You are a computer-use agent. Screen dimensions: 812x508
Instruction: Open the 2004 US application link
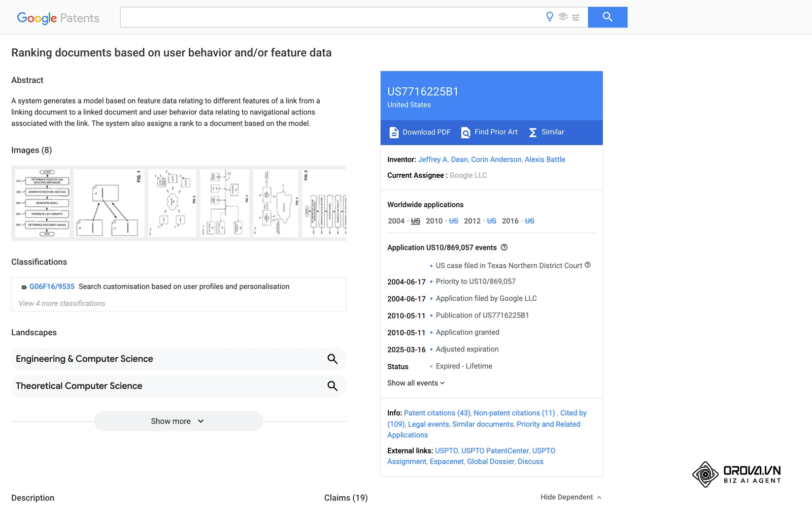coord(416,221)
